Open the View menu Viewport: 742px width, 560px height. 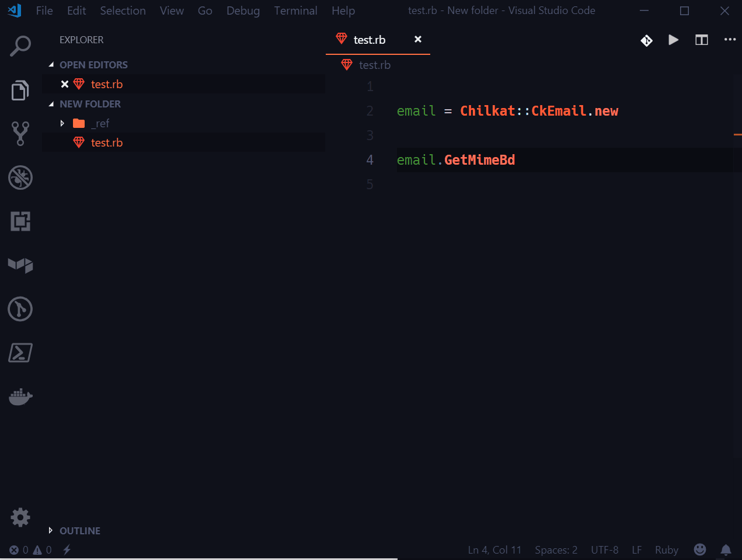[172, 11]
